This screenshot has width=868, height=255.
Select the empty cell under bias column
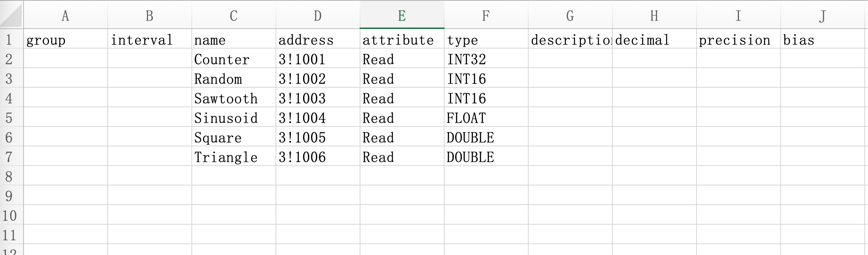point(822,59)
